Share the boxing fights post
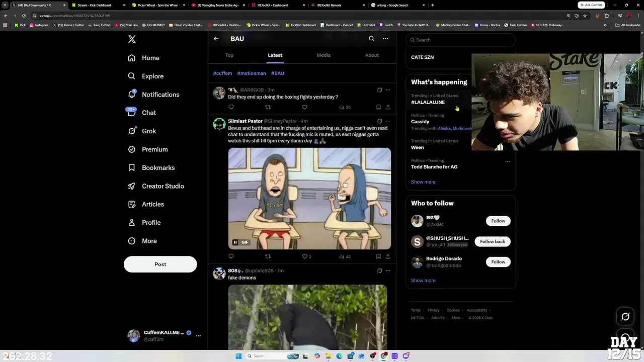644x362 pixels. (x=388, y=107)
